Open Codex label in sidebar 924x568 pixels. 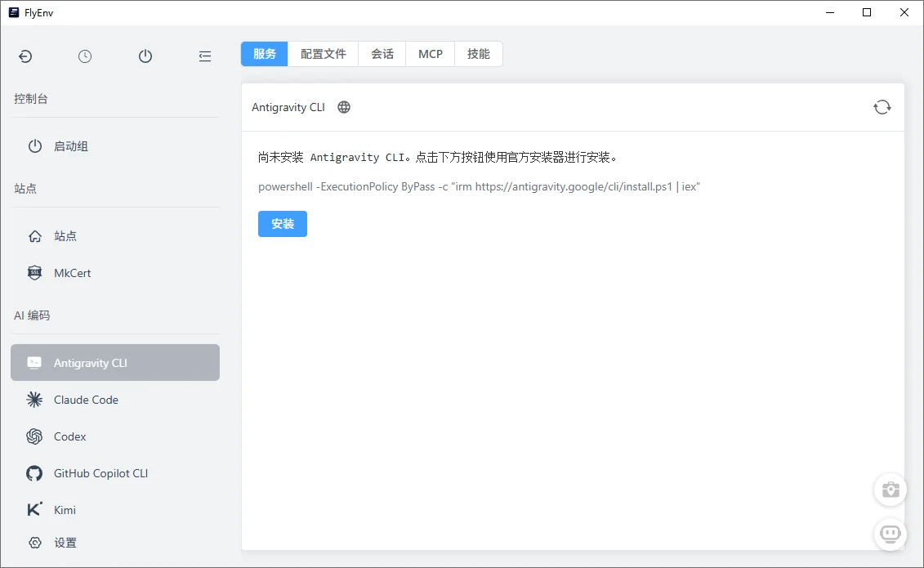tap(69, 436)
